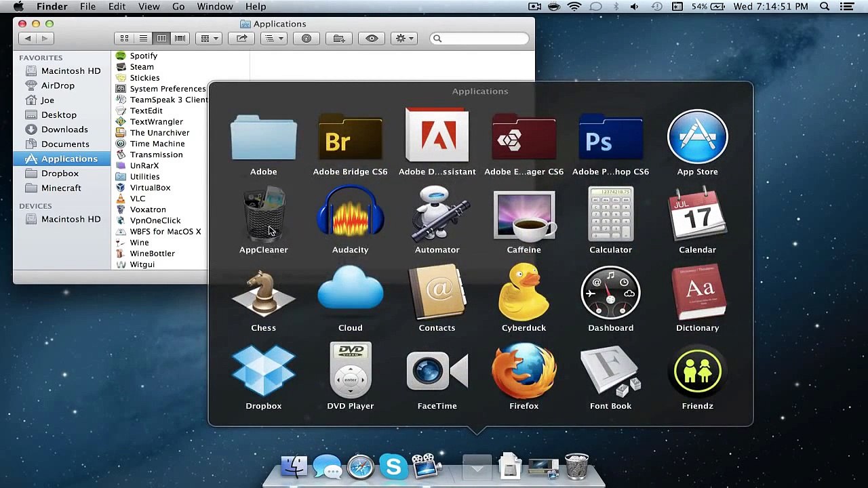This screenshot has width=868, height=488.
Task: Open DVD Player from the stack
Action: point(350,370)
